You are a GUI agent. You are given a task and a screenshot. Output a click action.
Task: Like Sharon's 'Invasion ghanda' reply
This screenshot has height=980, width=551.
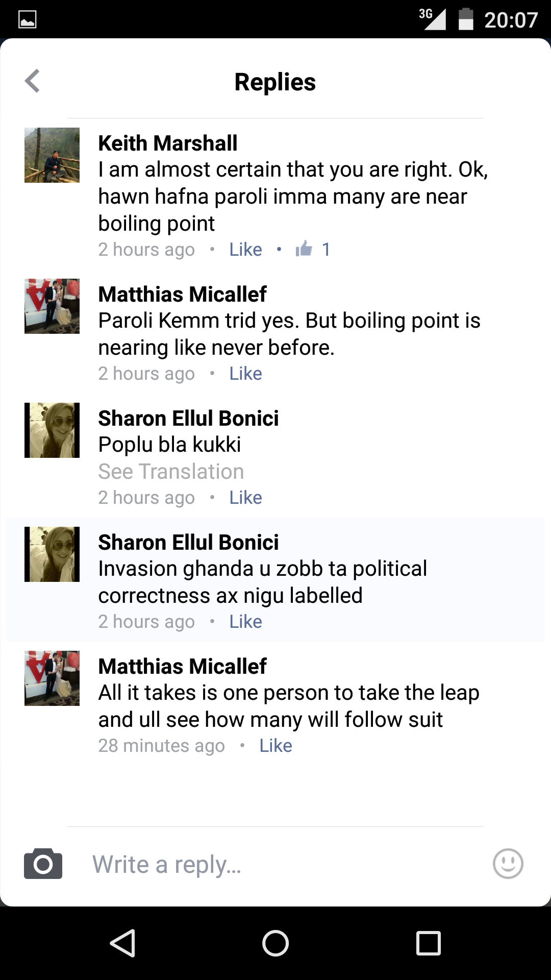coord(245,622)
